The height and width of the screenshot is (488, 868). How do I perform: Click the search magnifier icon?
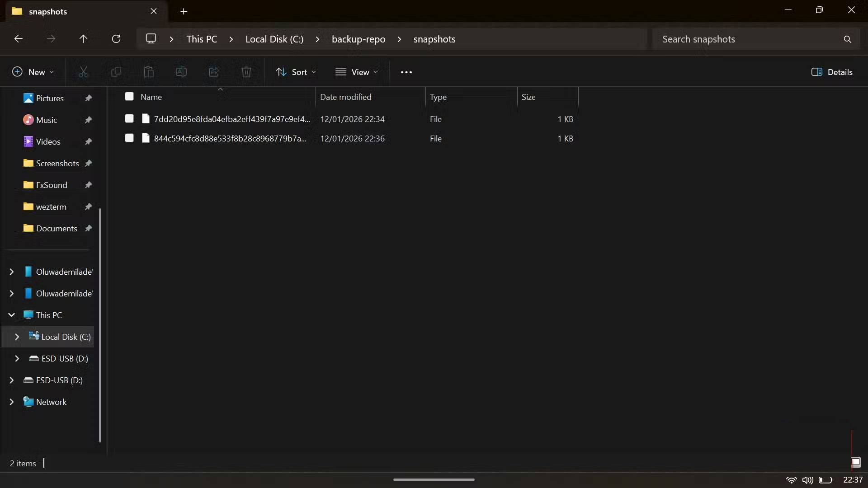coord(847,39)
